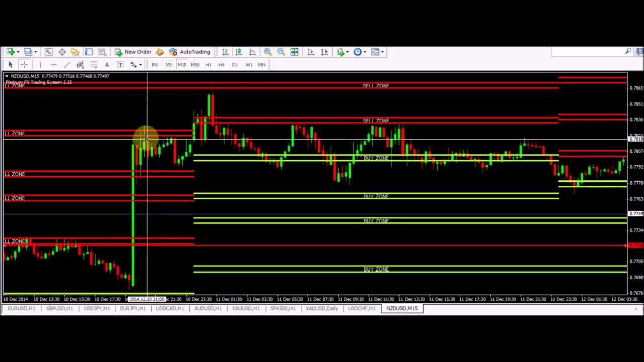Expand the Profiles dropdown arrow

click(35, 52)
